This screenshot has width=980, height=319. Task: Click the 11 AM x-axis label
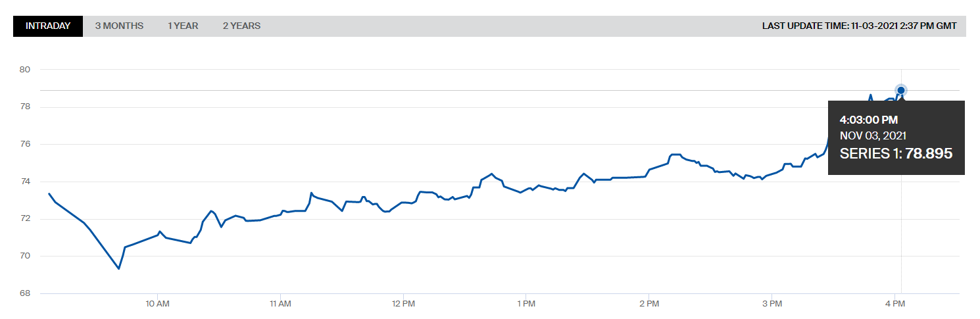point(280,304)
